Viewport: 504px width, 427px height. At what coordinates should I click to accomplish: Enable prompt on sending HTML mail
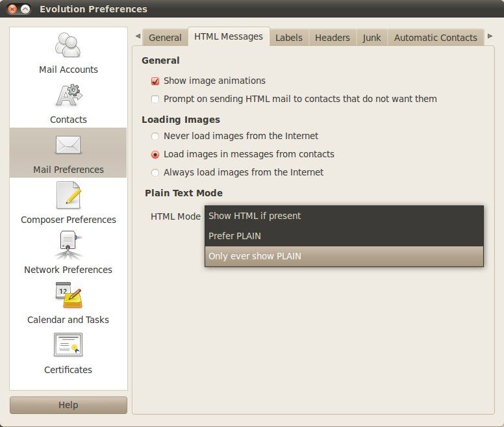pyautogui.click(x=155, y=99)
